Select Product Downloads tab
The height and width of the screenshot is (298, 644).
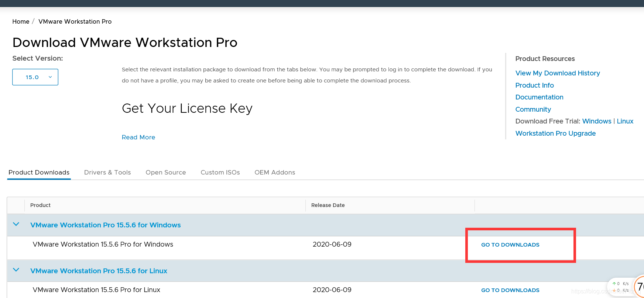(x=39, y=172)
